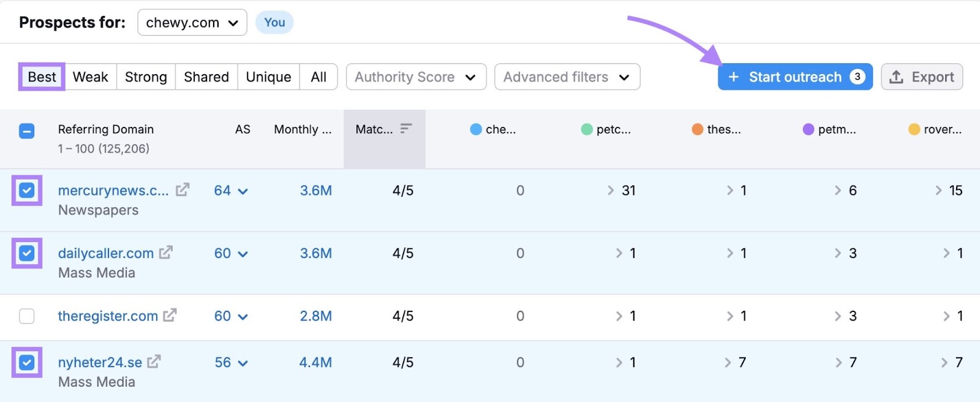Click the Start outreach button
The width and height of the screenshot is (980, 402).
pyautogui.click(x=794, y=77)
